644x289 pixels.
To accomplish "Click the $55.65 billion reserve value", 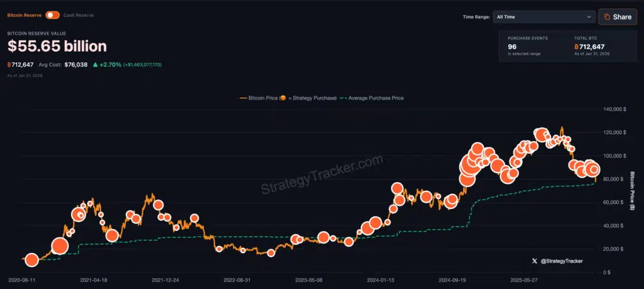I will (57, 46).
